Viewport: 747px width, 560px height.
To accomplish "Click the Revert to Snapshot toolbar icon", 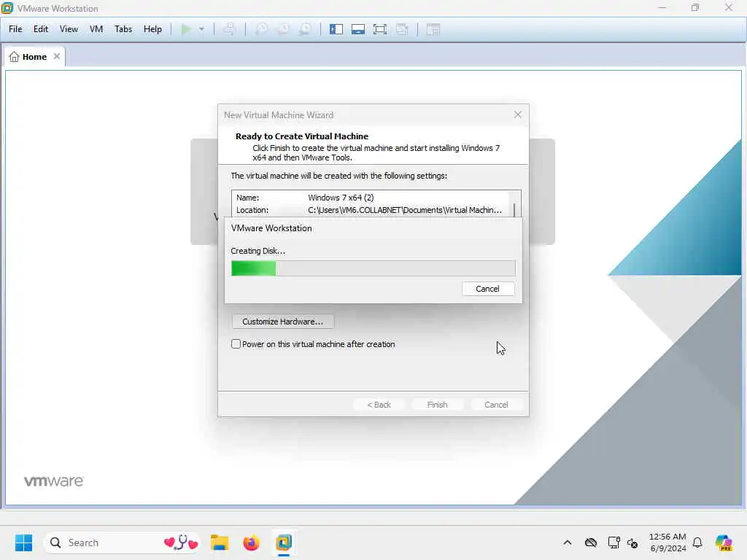I will pos(284,29).
